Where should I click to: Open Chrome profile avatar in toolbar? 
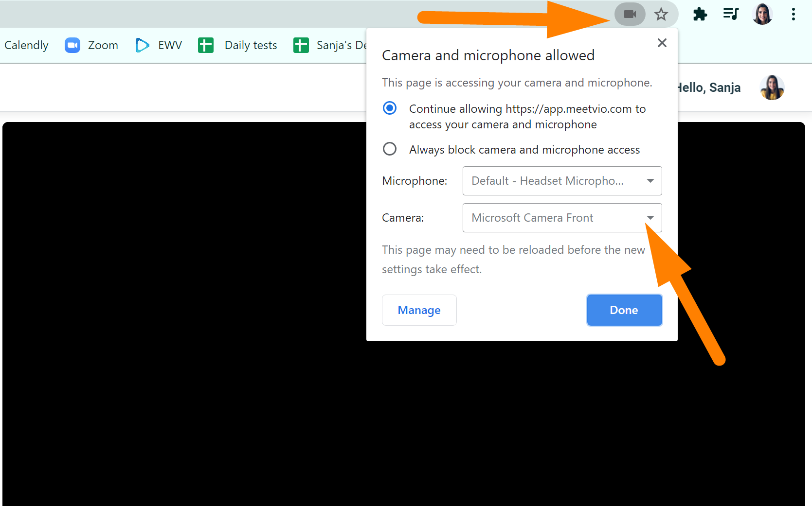coord(762,14)
